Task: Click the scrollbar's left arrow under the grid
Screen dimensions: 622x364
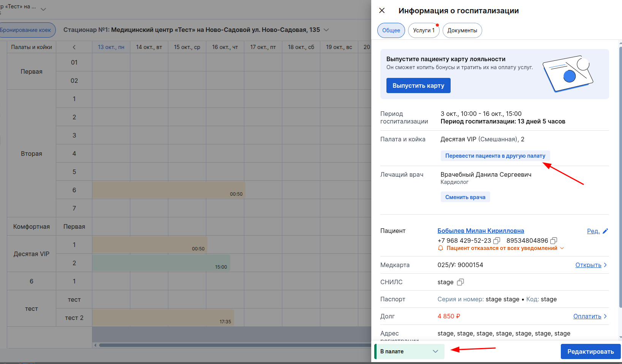Action: pos(95,345)
